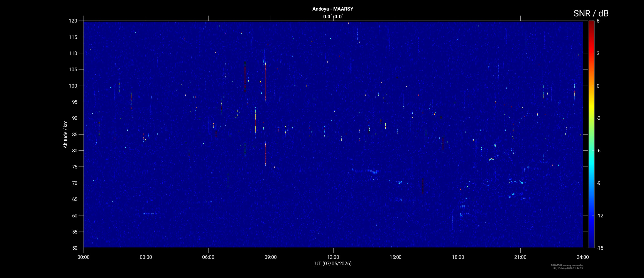Click the time tick label '21:00'
644x278 pixels.
tap(520, 257)
